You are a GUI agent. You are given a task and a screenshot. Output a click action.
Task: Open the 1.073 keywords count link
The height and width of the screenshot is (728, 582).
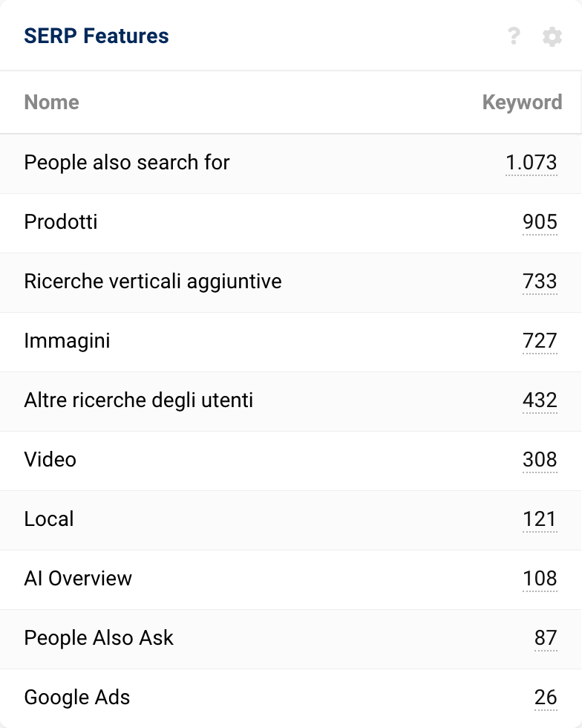(531, 163)
